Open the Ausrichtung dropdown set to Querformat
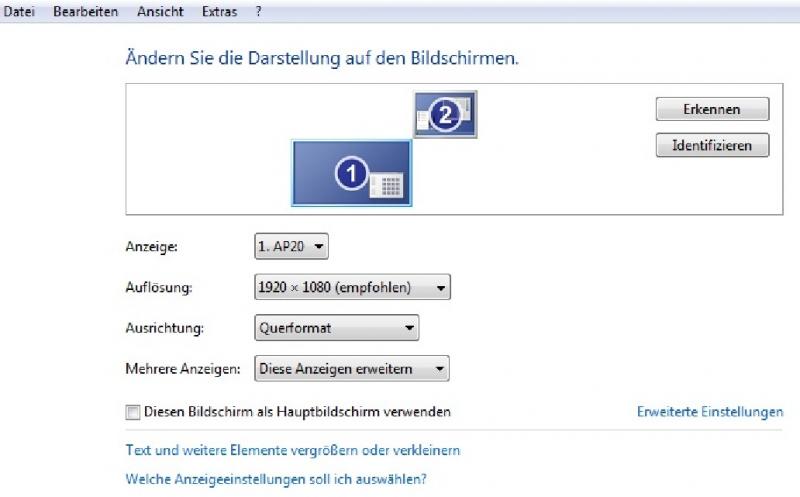800x497 pixels. 336,328
